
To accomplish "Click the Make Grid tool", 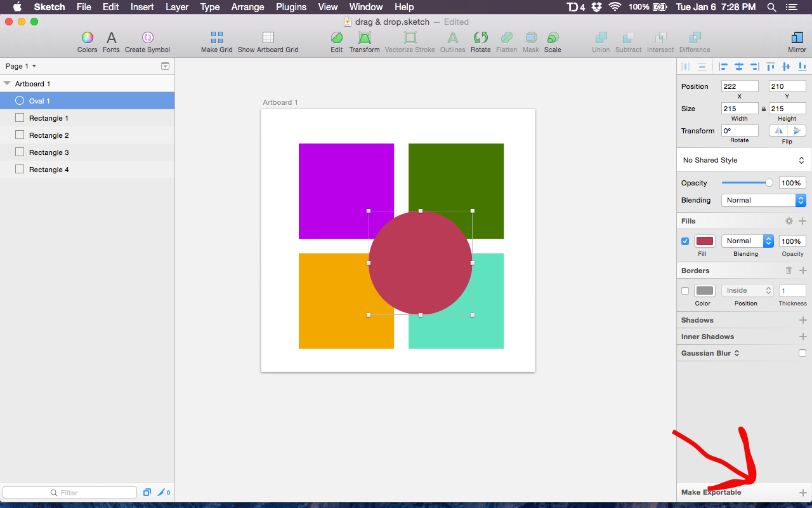I will 217,38.
